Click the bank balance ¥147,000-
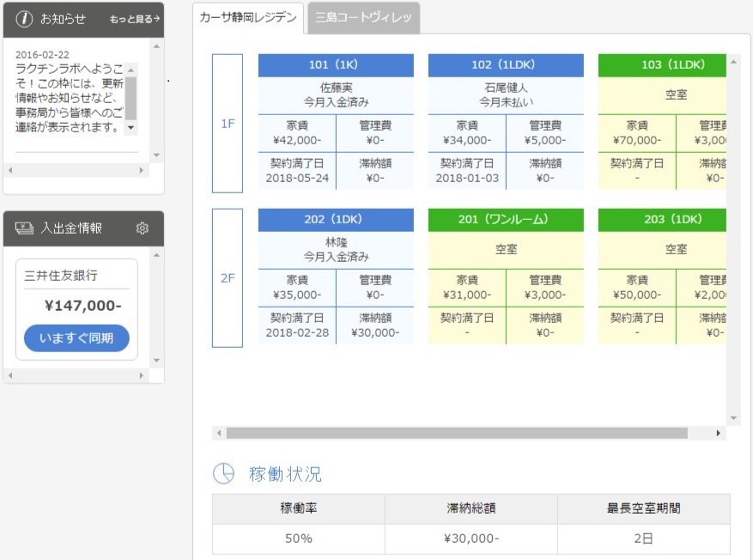753x560 pixels. point(82,306)
